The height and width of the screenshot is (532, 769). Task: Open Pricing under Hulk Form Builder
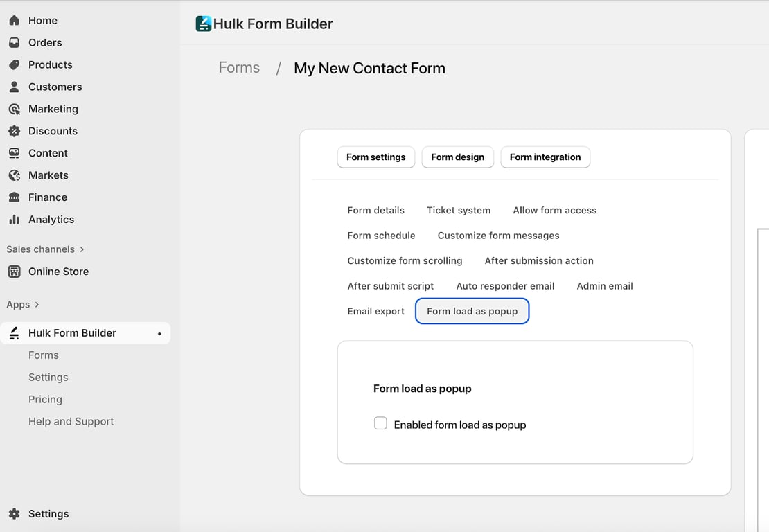tap(45, 400)
